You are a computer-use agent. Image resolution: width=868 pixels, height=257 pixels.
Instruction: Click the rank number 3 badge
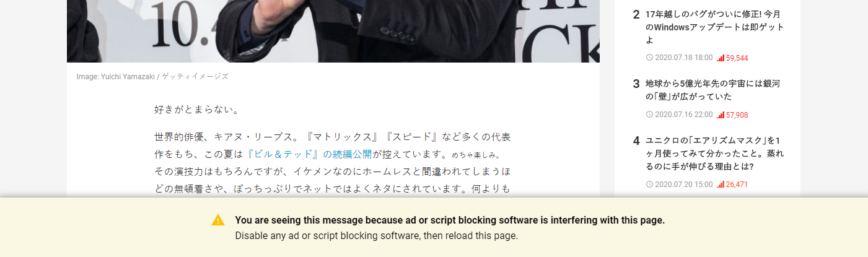coord(636,84)
